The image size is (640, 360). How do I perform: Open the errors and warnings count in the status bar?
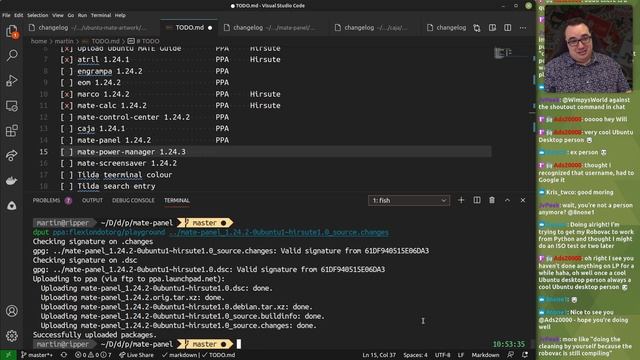pyautogui.click(x=93, y=355)
